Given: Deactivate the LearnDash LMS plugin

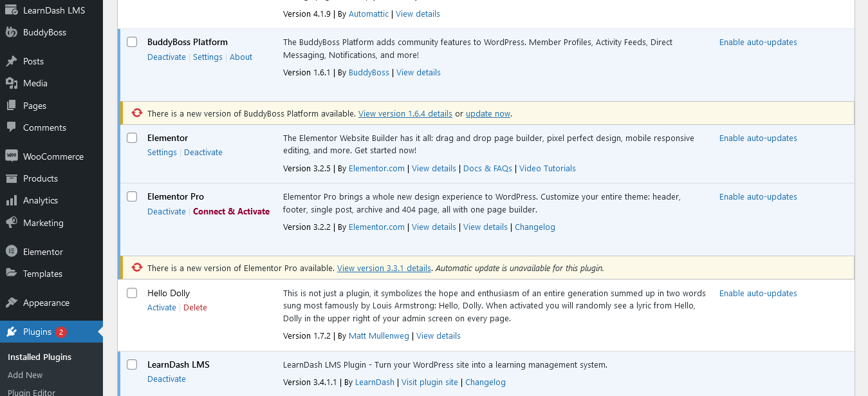Looking at the screenshot, I should tap(167, 379).
